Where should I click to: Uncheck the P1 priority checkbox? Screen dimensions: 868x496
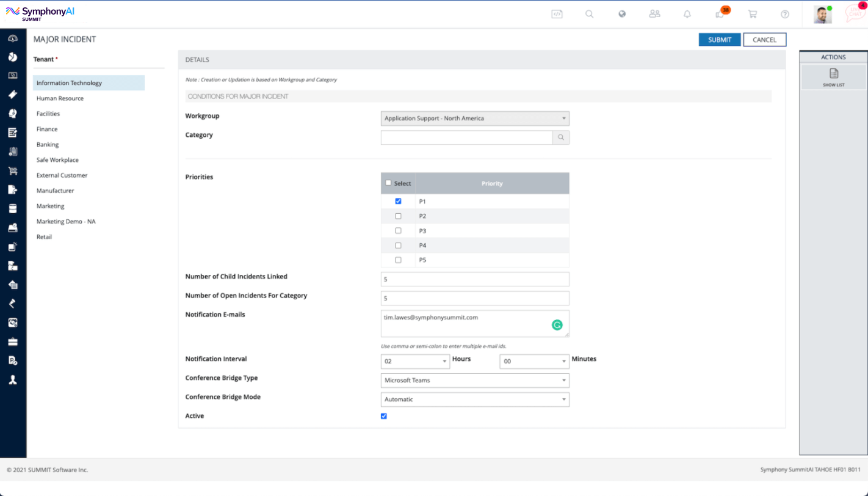[398, 201]
